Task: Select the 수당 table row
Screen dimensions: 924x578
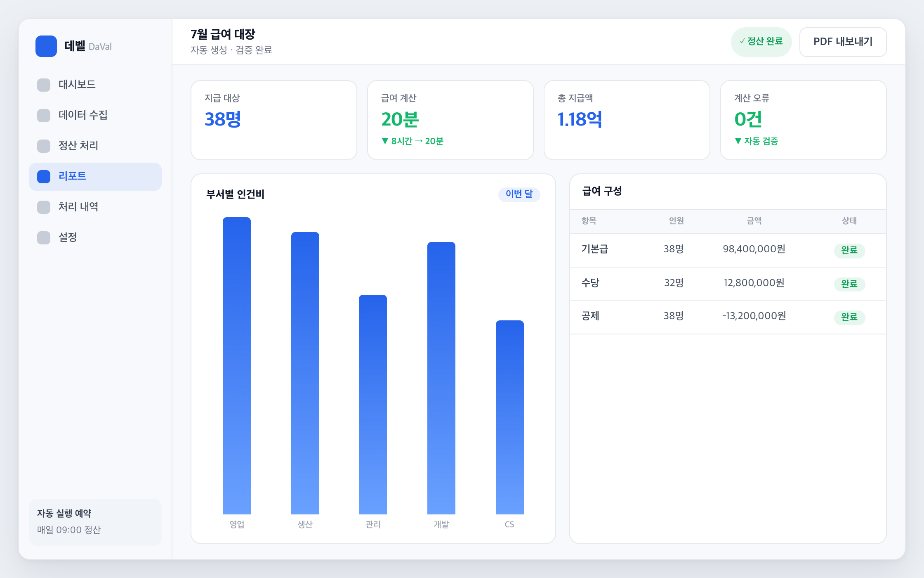Action: [728, 284]
